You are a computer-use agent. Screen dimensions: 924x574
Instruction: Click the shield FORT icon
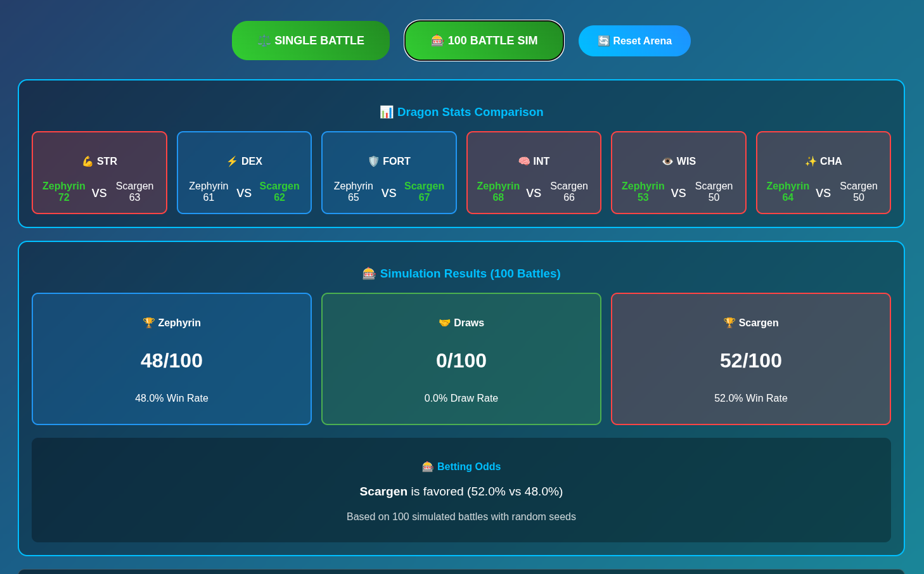click(x=374, y=162)
